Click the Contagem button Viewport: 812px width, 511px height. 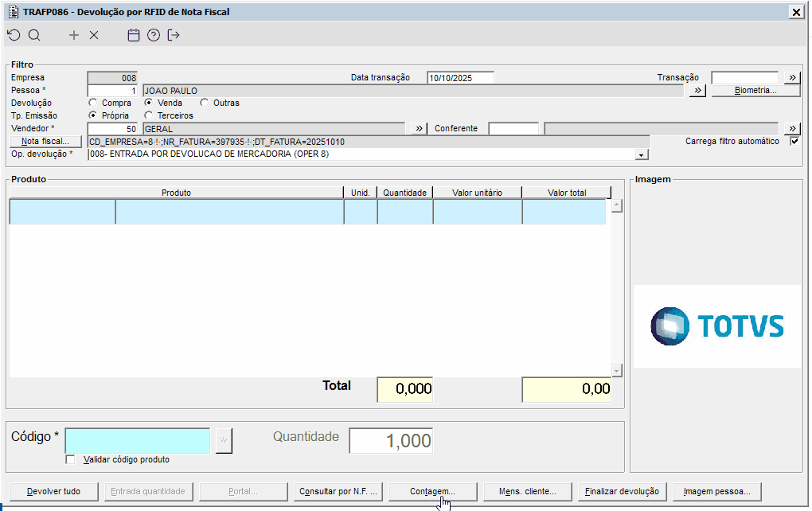pyautogui.click(x=432, y=491)
